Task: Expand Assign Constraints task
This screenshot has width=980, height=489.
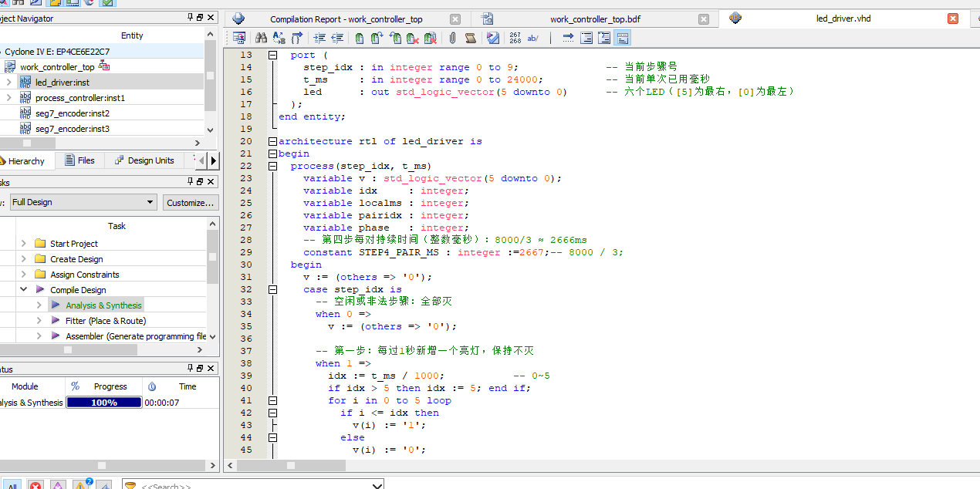Action: [23, 274]
